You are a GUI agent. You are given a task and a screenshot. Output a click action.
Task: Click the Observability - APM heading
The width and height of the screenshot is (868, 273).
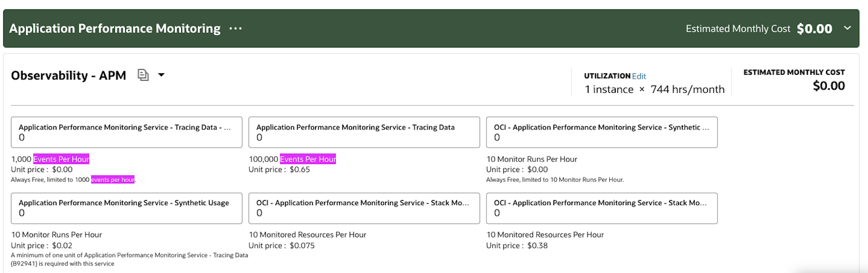pyautogui.click(x=69, y=75)
